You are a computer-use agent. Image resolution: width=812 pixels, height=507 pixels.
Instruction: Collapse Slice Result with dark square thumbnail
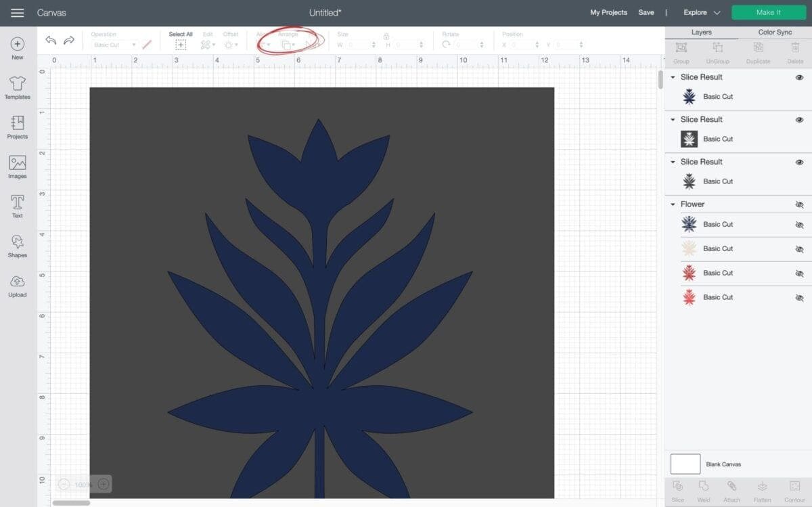coord(673,120)
